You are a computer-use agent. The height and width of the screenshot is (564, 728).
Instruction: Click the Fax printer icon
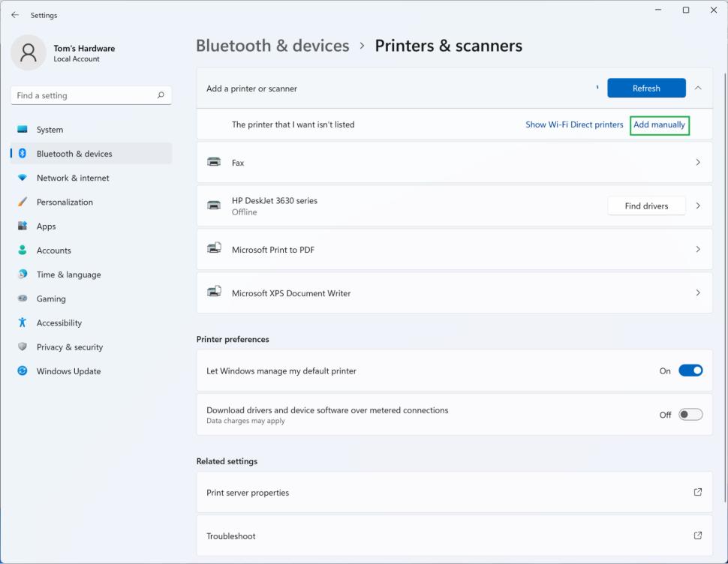214,162
